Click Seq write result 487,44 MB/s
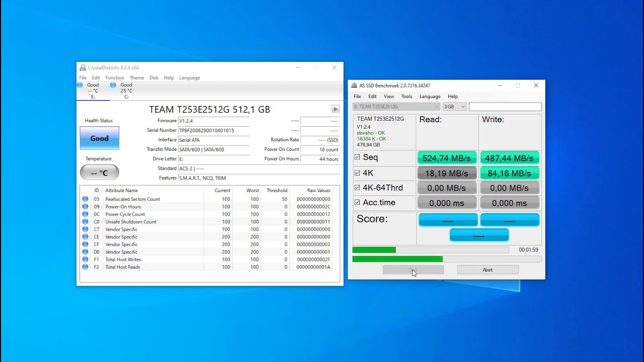The image size is (644, 362). coord(509,158)
